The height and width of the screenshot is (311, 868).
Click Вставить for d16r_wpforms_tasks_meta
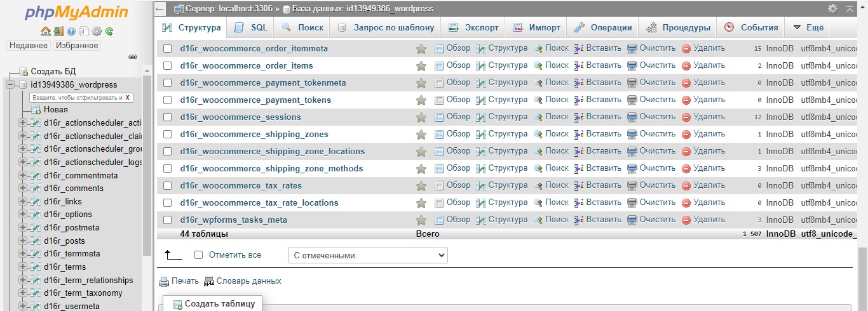pyautogui.click(x=597, y=220)
